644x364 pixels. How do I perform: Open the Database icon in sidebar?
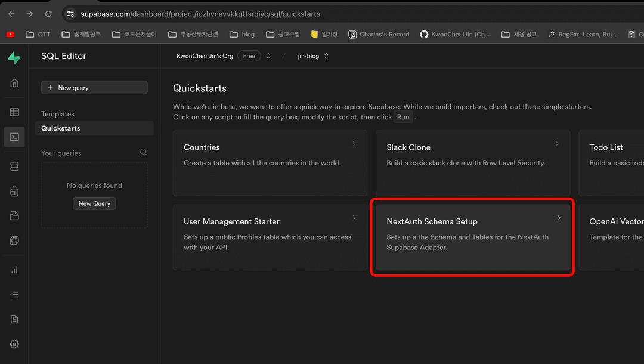(14, 166)
